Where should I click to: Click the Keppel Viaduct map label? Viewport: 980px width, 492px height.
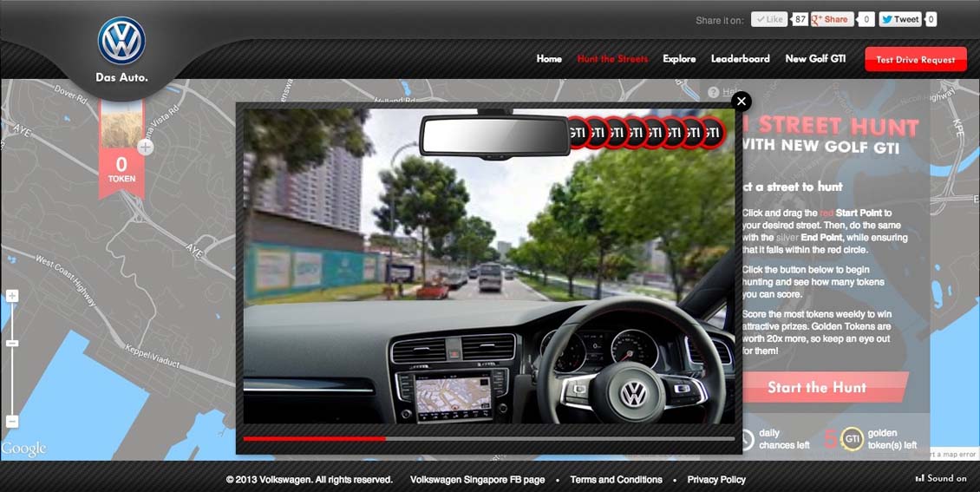click(x=152, y=357)
